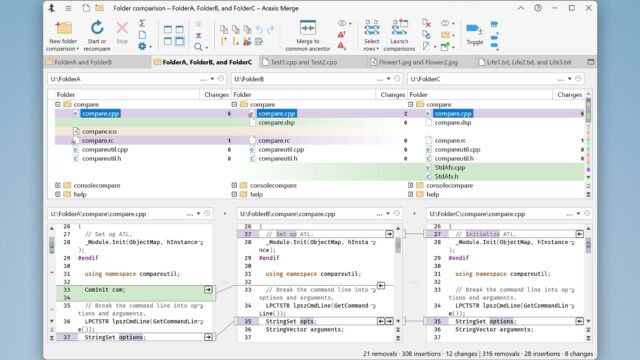Select compare.ico in FolderA pane
The width and height of the screenshot is (640, 360).
99,131
